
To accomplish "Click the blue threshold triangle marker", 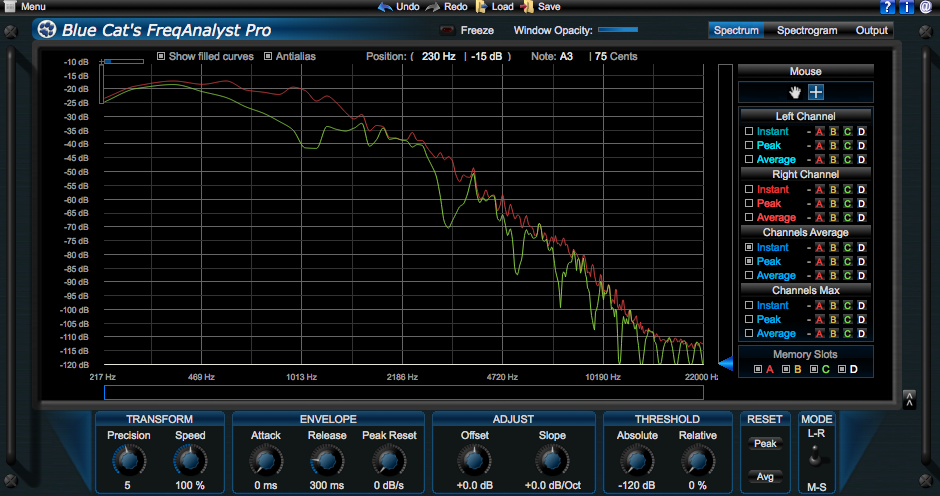I will point(725,363).
